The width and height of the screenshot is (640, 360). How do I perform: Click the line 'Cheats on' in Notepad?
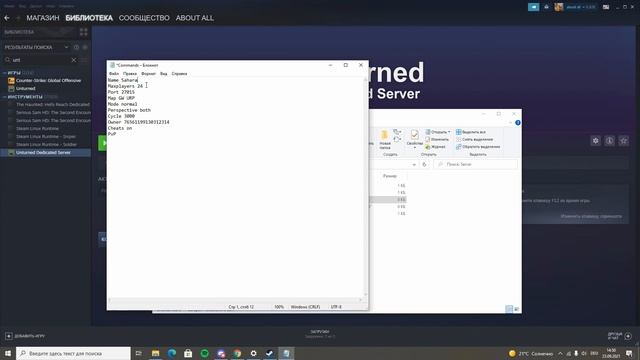(x=120, y=128)
